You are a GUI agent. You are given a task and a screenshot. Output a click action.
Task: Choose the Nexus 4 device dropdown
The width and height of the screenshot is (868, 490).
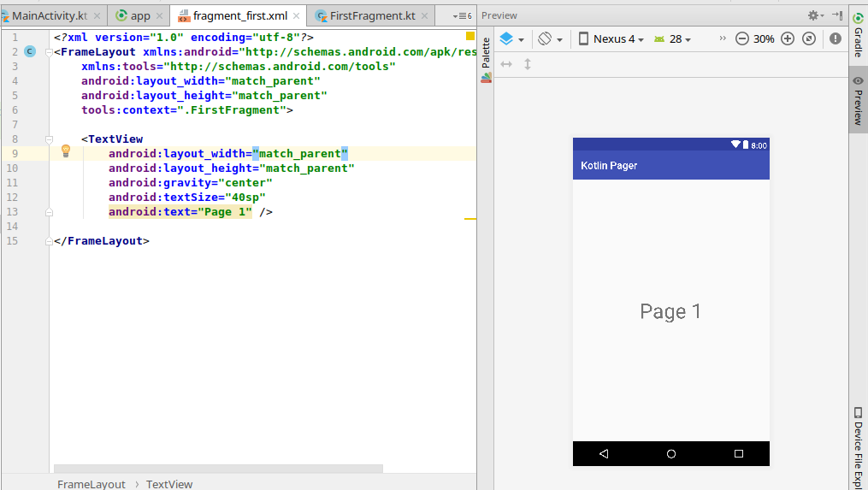pos(611,39)
